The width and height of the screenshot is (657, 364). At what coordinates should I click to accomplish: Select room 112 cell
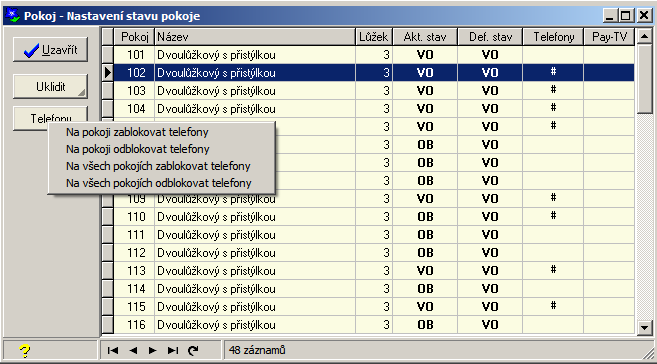click(135, 253)
